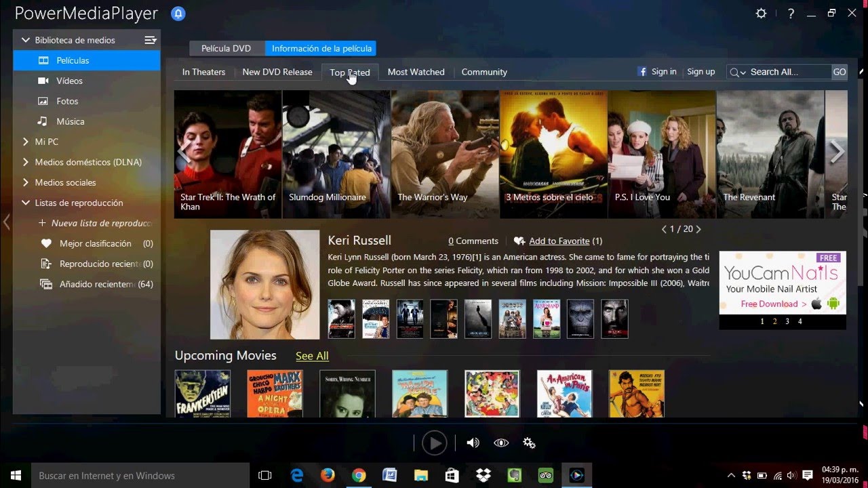Click the first film poster under Keri Russell
Image resolution: width=868 pixels, height=488 pixels.
click(x=341, y=319)
